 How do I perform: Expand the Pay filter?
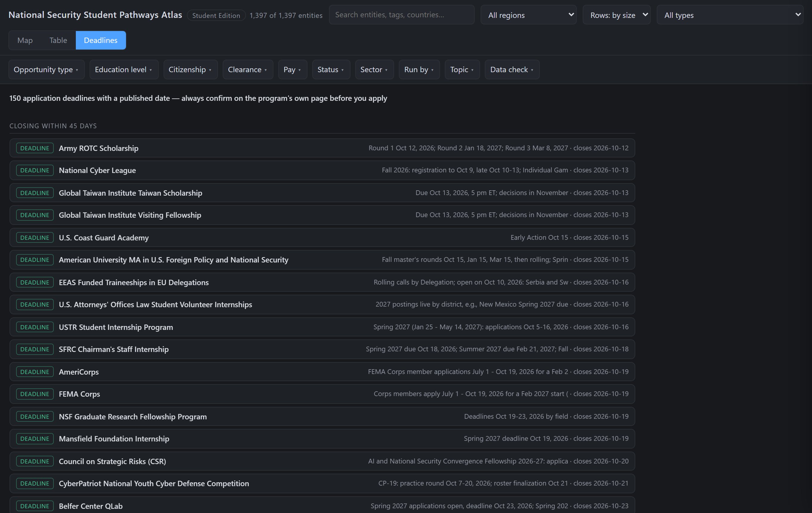pos(292,70)
